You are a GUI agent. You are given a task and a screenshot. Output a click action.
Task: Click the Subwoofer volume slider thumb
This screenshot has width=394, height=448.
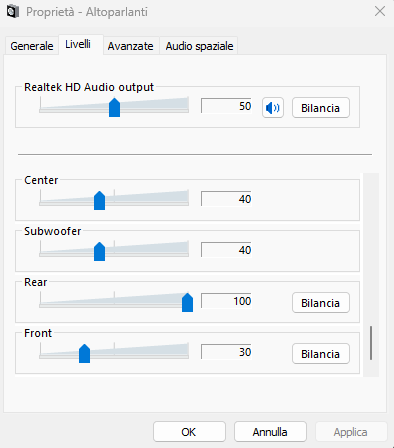point(99,251)
